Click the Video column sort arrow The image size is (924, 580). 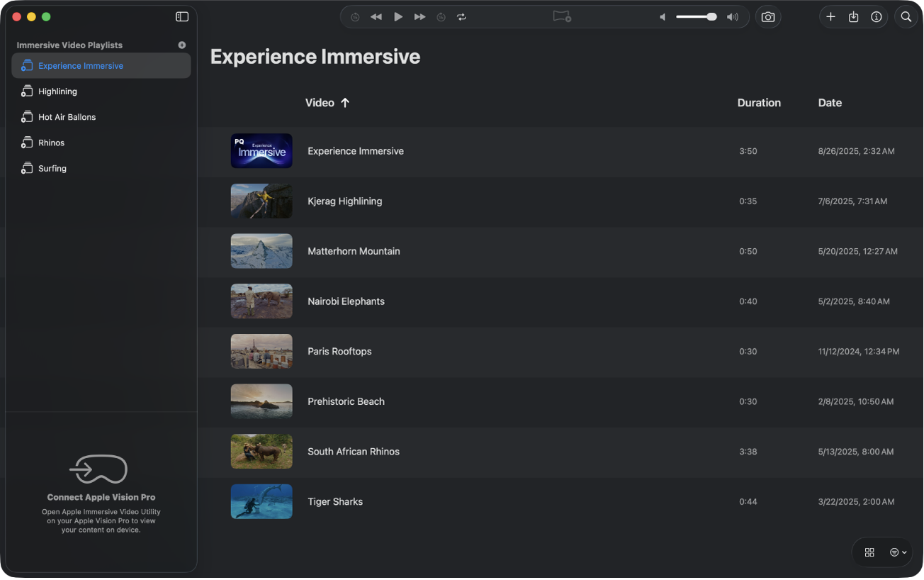(346, 102)
